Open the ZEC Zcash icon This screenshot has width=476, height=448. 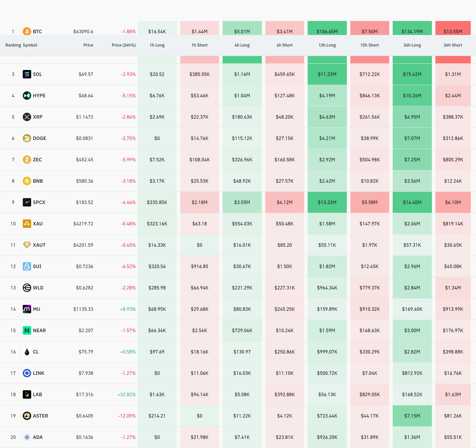click(27, 159)
